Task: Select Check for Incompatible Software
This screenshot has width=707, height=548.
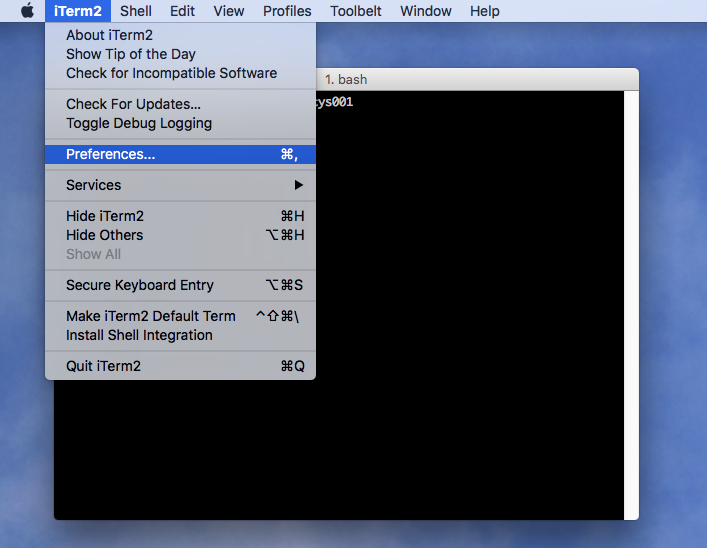Action: pyautogui.click(x=180, y=73)
